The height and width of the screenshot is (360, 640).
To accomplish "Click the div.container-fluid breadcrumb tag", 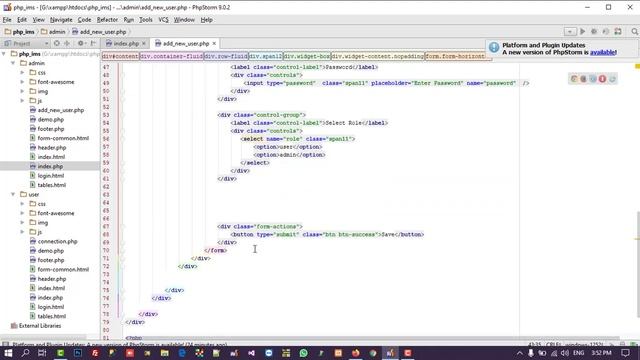I will [171, 56].
